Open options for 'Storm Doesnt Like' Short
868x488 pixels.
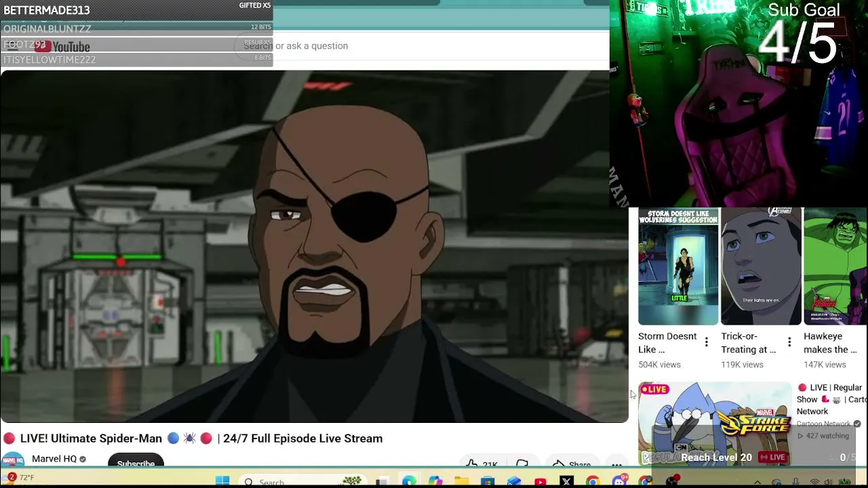(x=707, y=342)
